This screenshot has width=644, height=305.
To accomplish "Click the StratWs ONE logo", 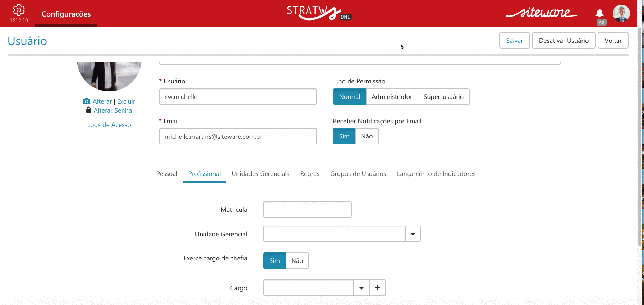I will pos(319,13).
